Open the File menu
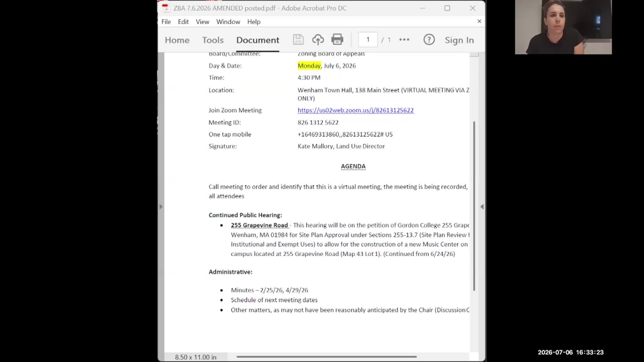This screenshot has width=644, height=362. (166, 22)
